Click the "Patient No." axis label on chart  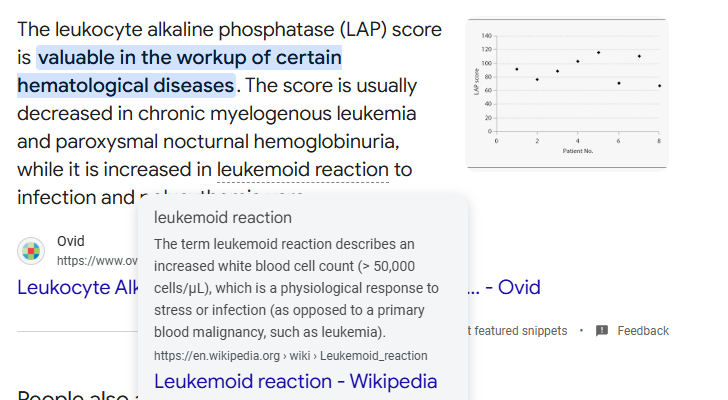[578, 151]
